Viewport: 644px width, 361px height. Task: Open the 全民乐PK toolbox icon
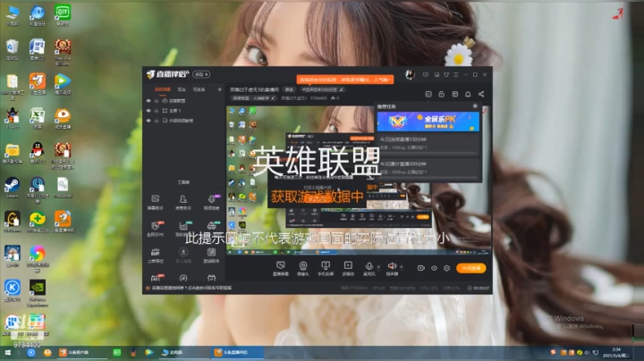156,229
